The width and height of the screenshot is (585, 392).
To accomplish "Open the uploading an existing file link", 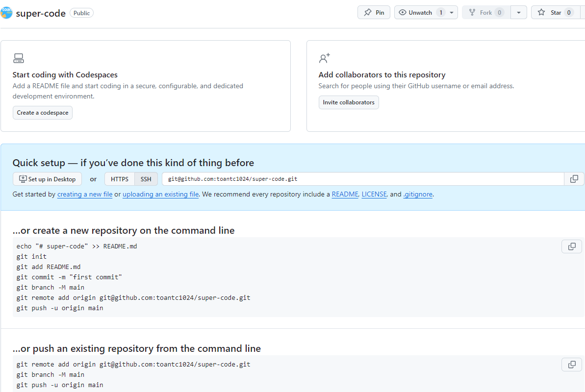I will pos(160,195).
